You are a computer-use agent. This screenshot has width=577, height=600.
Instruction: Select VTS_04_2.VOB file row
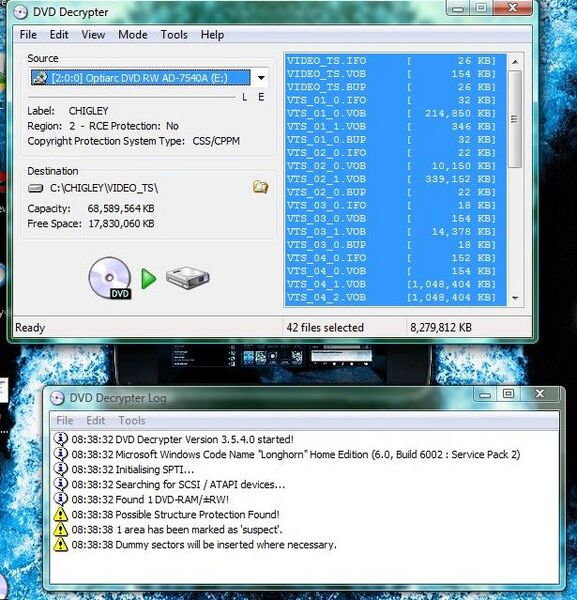396,297
